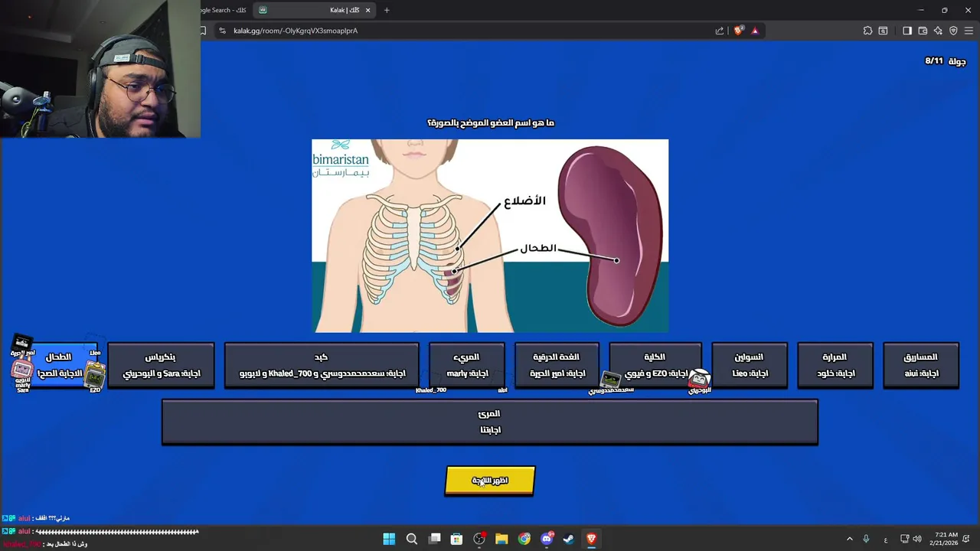Expand the system tray hidden icons chevron
Image resolution: width=980 pixels, height=551 pixels.
tap(849, 539)
